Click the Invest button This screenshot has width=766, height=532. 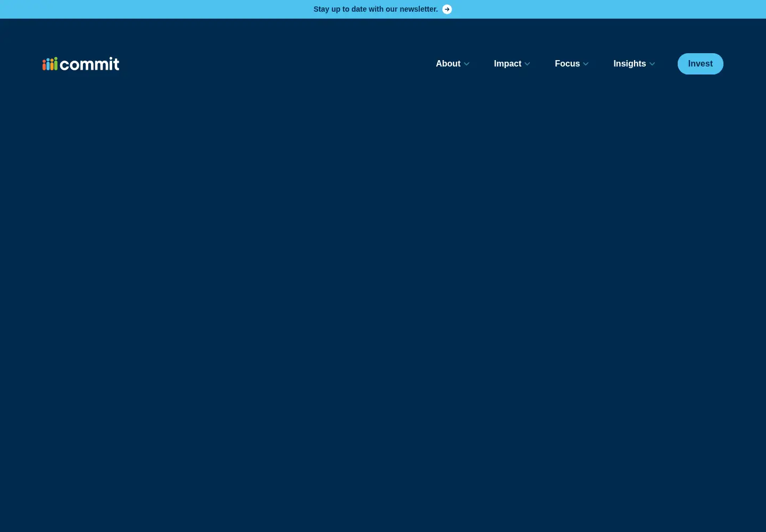click(x=701, y=64)
